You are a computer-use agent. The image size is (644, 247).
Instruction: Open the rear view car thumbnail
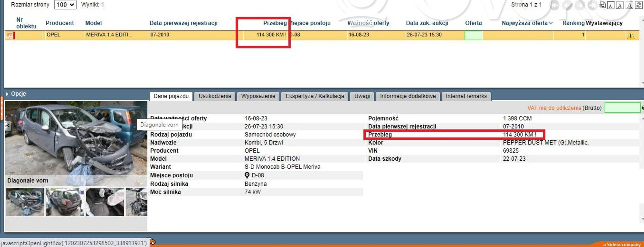click(x=65, y=202)
